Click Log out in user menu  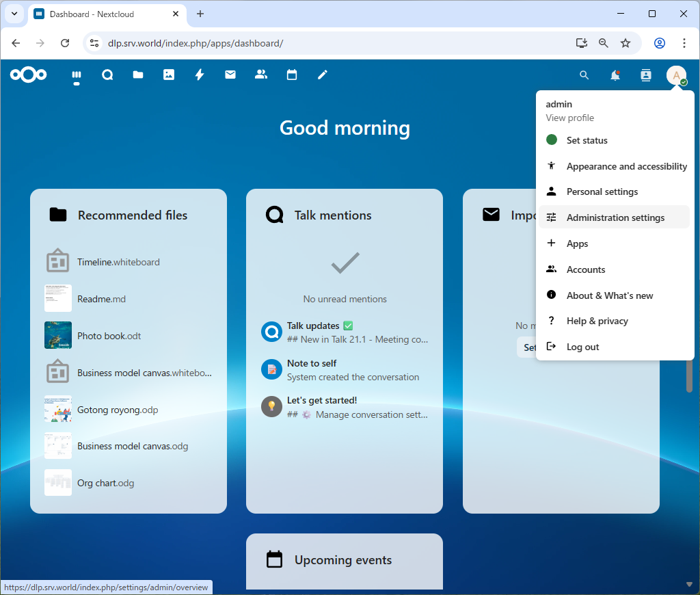[x=582, y=347]
